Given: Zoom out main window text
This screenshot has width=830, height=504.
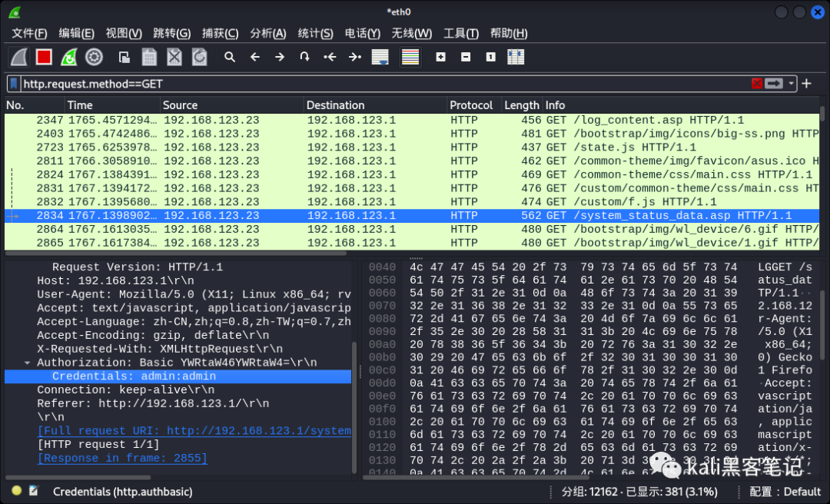Looking at the screenshot, I should (466, 57).
